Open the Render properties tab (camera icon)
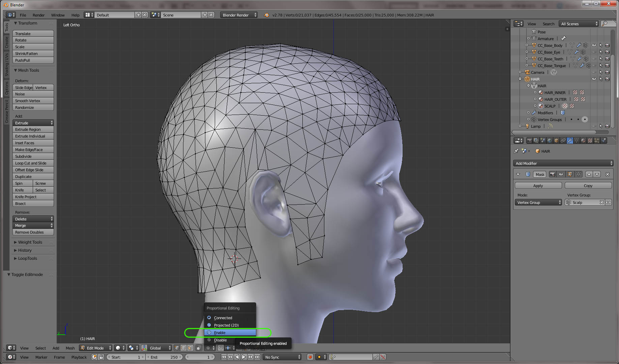 pos(529,141)
